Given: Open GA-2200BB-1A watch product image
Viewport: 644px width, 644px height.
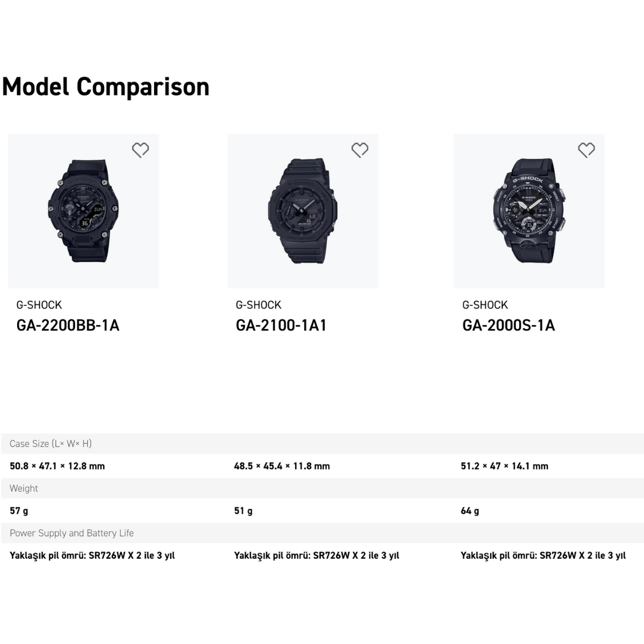Looking at the screenshot, I should tap(83, 211).
